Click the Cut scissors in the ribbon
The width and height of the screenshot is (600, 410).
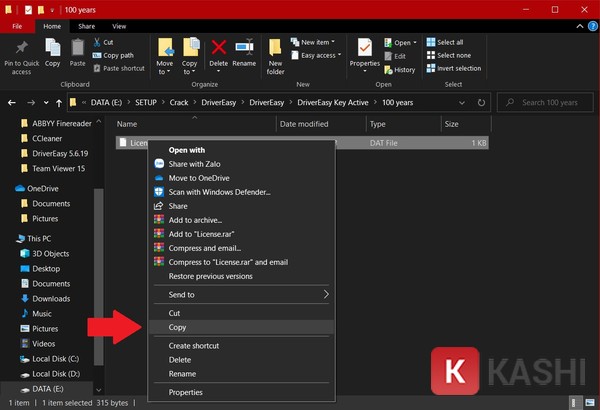[x=97, y=42]
